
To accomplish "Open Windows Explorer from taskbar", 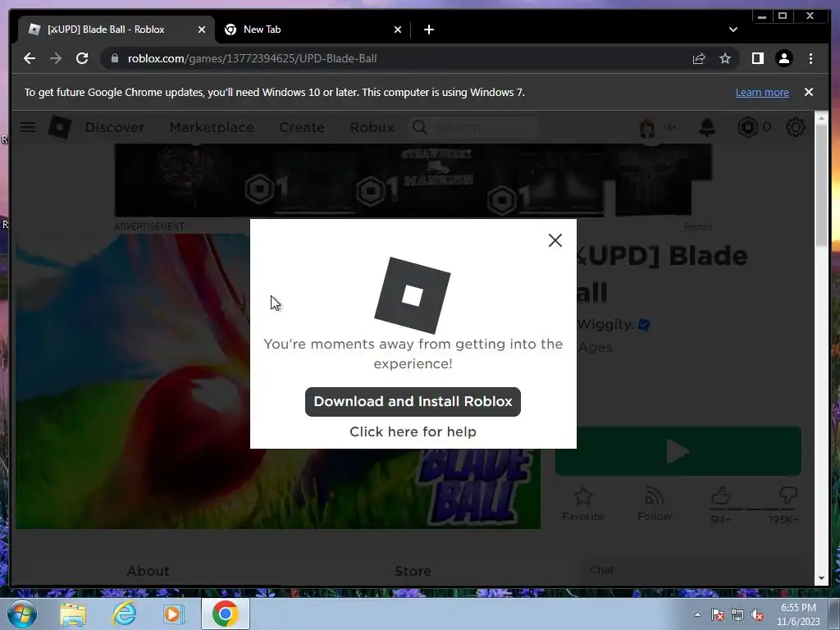I will click(73, 614).
